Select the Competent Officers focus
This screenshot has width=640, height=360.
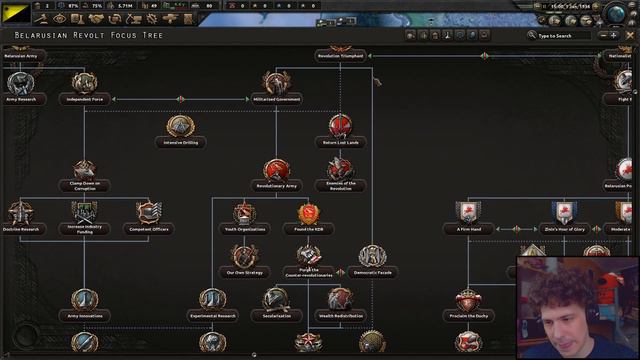(149, 218)
